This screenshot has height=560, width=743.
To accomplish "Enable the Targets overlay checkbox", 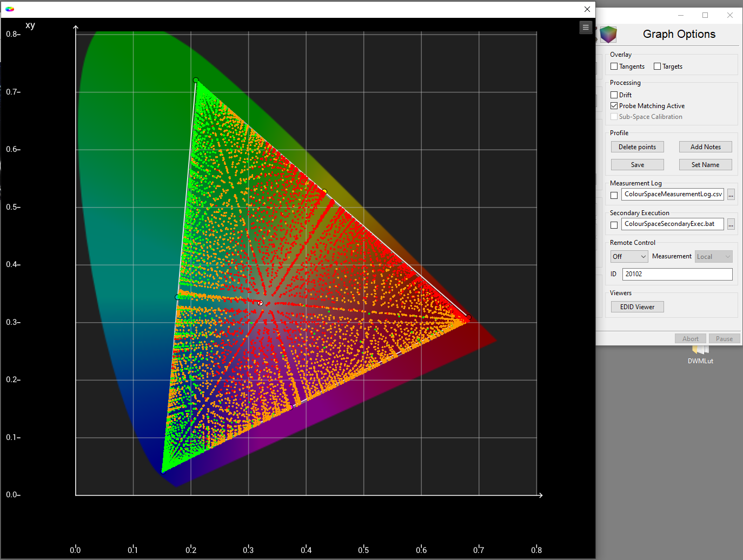I will click(x=657, y=66).
